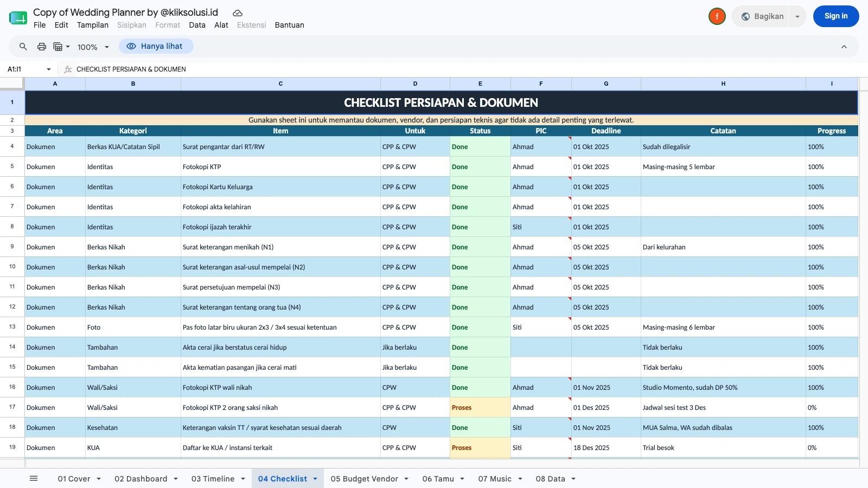868x488 pixels.
Task: Open the 04 Checklist tab menu arrow
Action: 315,479
